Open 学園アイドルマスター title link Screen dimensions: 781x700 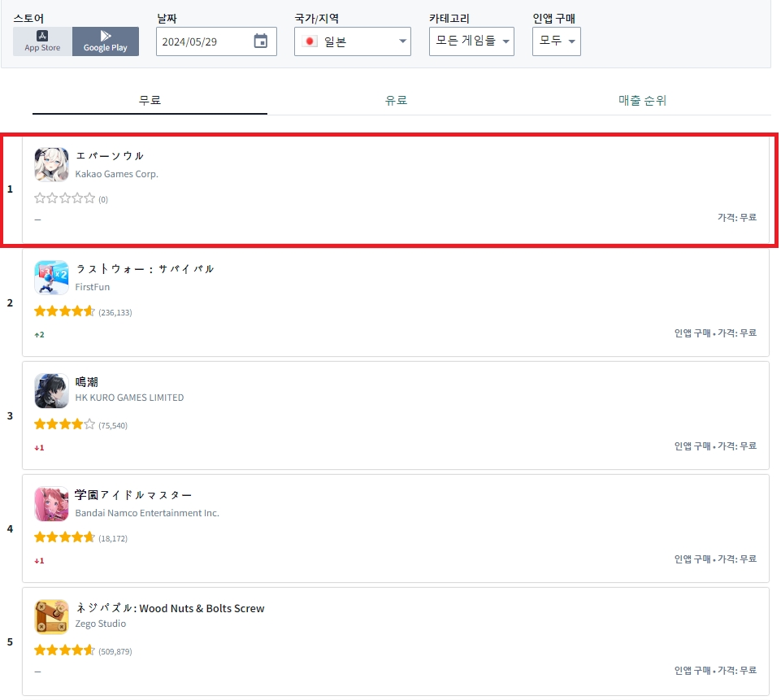point(133,495)
